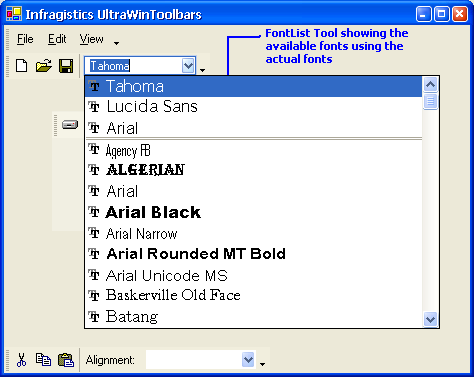Image resolution: width=474 pixels, height=377 pixels.
Task: Open menu bar toolbar options arrow
Action: (x=116, y=43)
